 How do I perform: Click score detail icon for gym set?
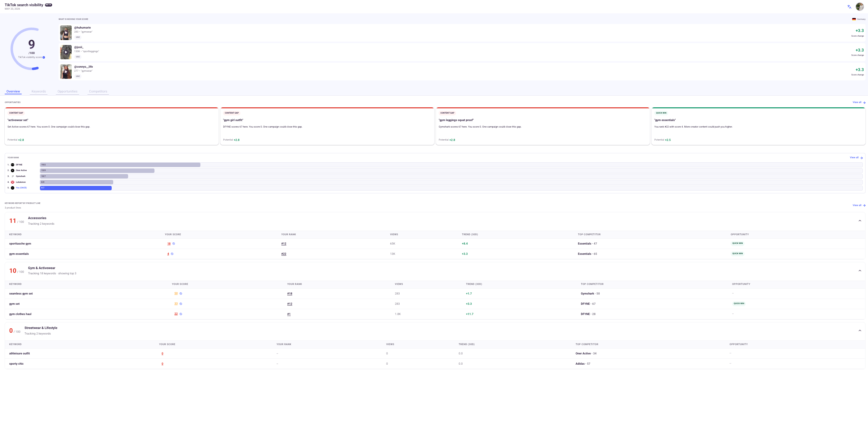(181, 304)
